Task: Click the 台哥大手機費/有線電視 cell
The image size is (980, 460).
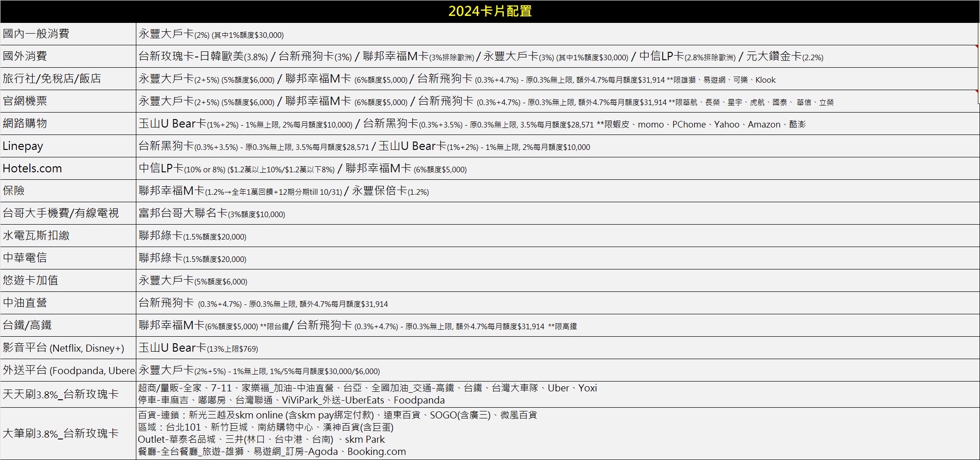Action: [x=68, y=213]
